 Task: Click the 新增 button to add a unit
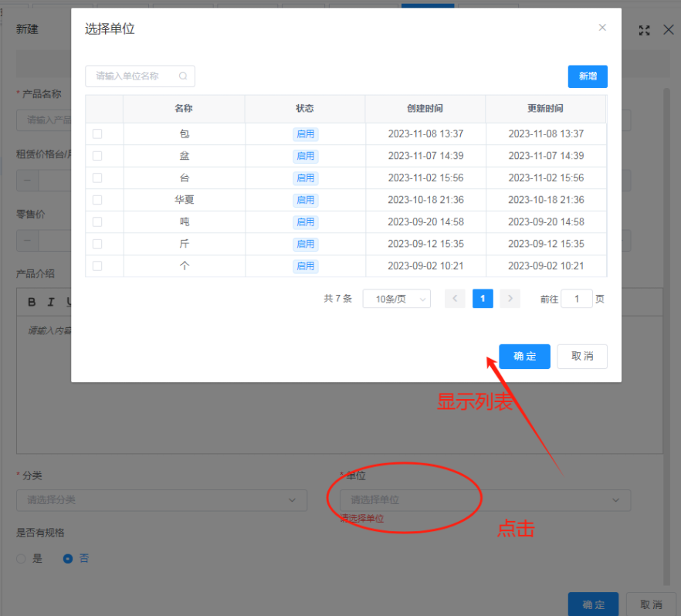(588, 76)
